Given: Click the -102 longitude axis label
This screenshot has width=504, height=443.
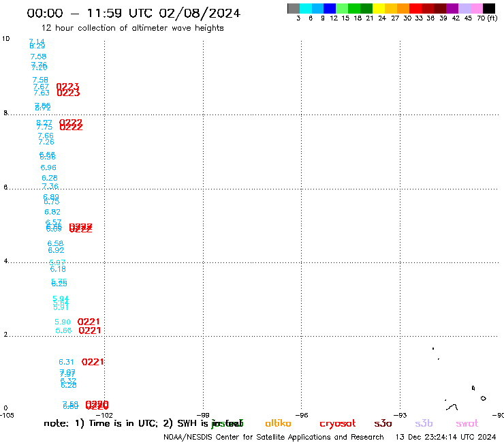Looking at the screenshot, I should [104, 415].
